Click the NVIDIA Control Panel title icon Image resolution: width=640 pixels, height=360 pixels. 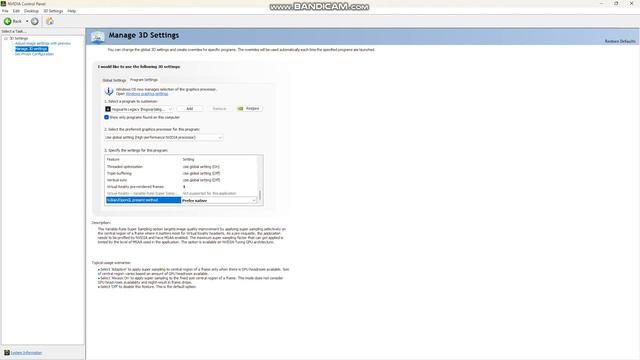point(3,3)
